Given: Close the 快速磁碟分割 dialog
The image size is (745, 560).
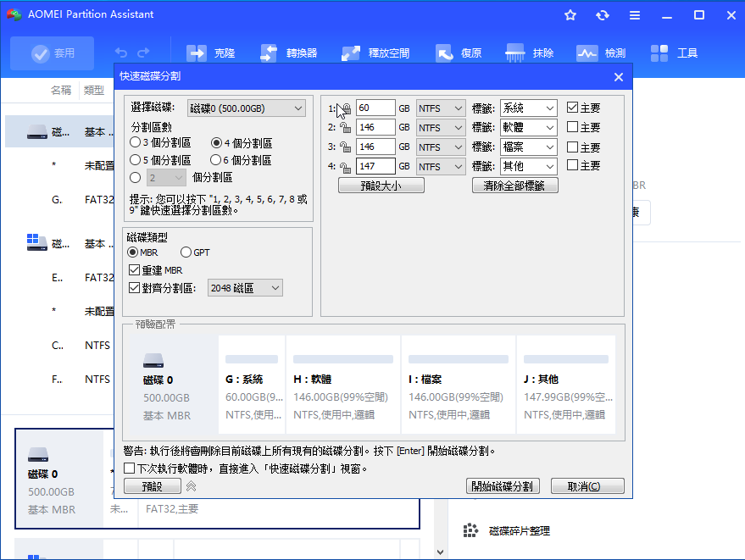Looking at the screenshot, I should pos(618,77).
